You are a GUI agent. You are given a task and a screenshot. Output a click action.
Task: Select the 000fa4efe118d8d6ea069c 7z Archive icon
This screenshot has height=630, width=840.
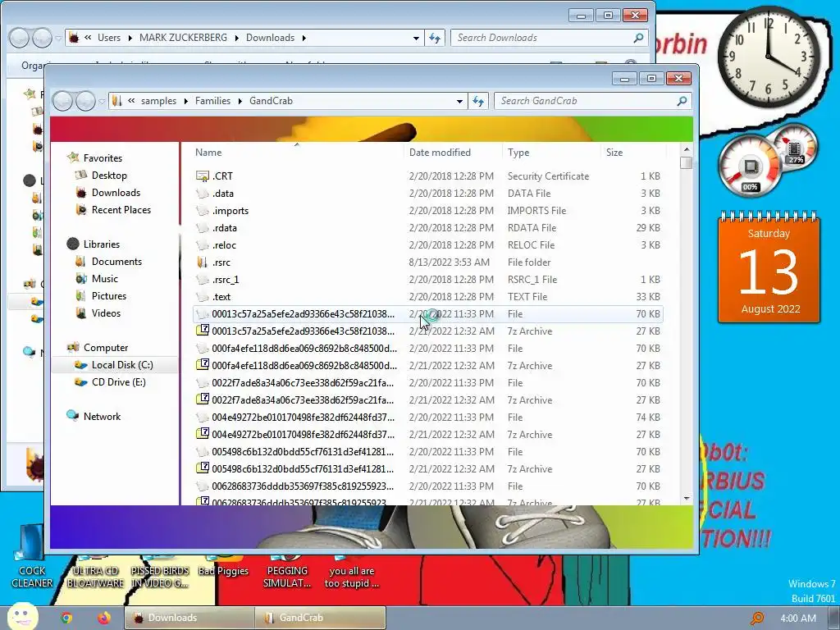[x=202, y=365]
